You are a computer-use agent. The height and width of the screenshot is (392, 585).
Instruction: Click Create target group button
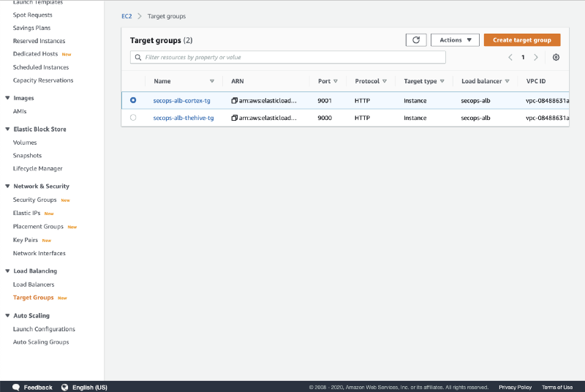(x=521, y=40)
